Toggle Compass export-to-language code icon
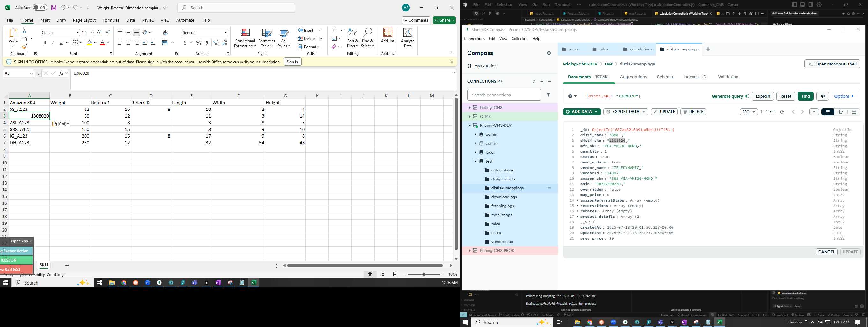 click(822, 96)
